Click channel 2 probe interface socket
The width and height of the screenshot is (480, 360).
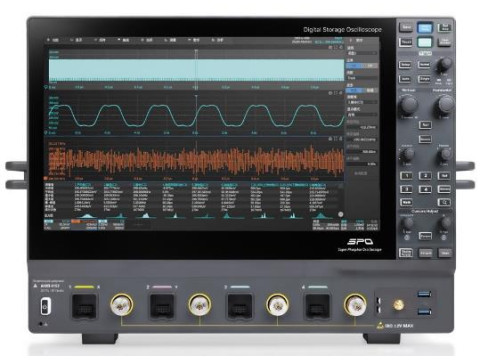(x=162, y=306)
